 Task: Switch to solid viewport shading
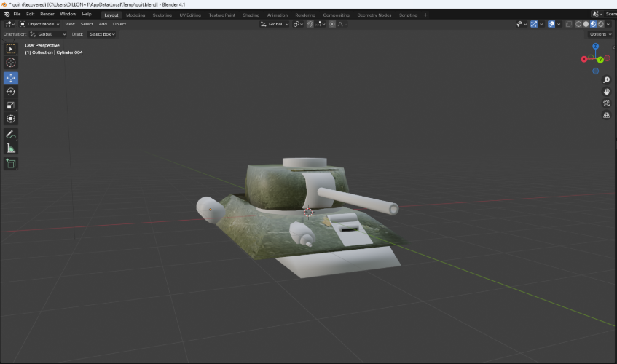point(586,24)
